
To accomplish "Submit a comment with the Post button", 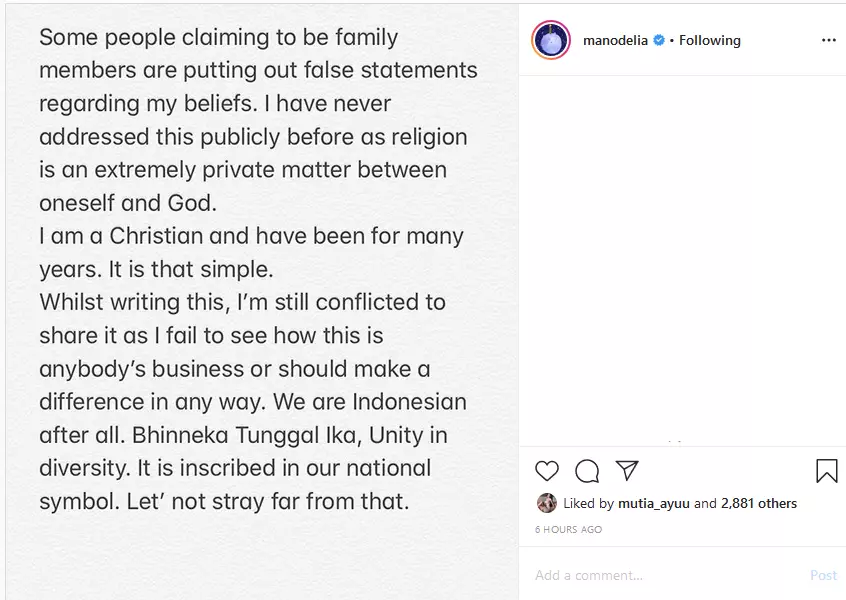I will coord(823,575).
